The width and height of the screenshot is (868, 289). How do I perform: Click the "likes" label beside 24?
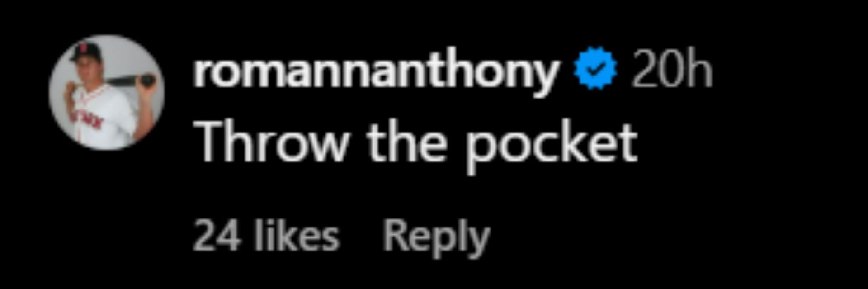tap(296, 236)
